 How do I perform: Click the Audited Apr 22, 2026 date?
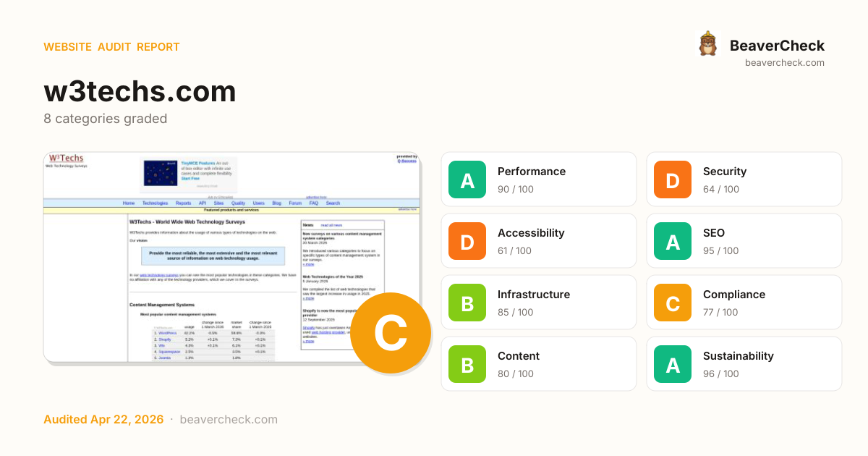(103, 420)
